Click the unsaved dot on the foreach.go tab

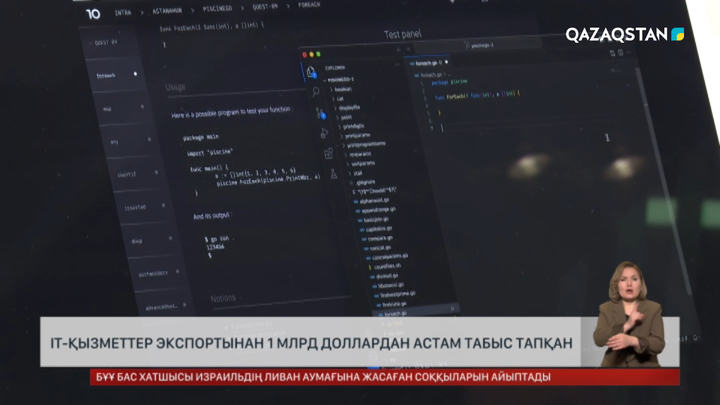pyautogui.click(x=446, y=62)
